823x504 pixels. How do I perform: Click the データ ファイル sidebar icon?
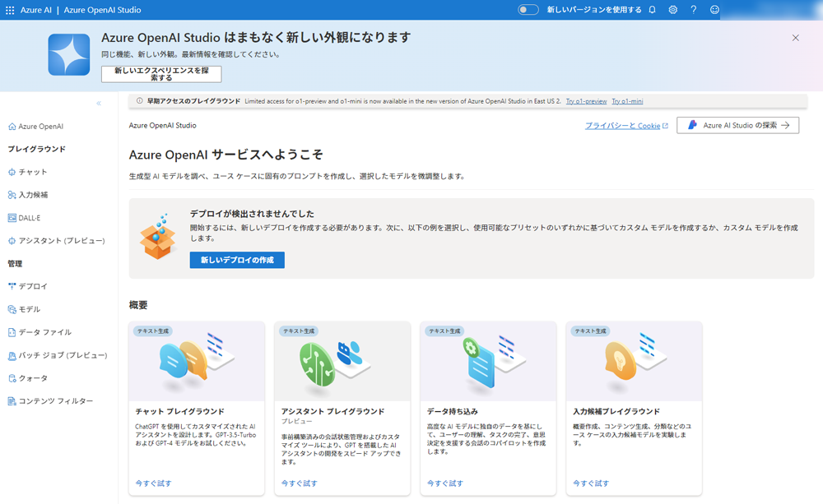12,332
